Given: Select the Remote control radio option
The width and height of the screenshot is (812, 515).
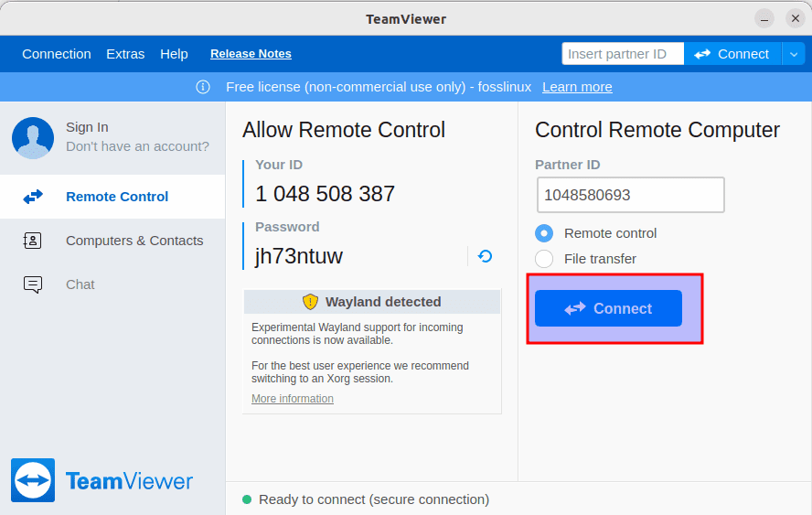Looking at the screenshot, I should 544,233.
